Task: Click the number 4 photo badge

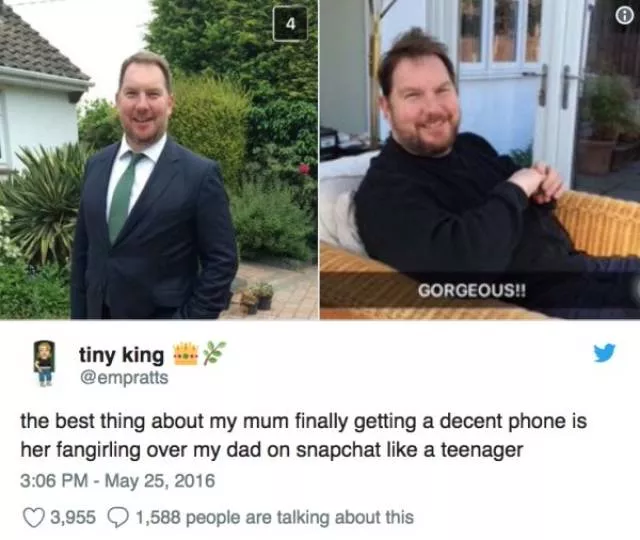Action: [290, 24]
